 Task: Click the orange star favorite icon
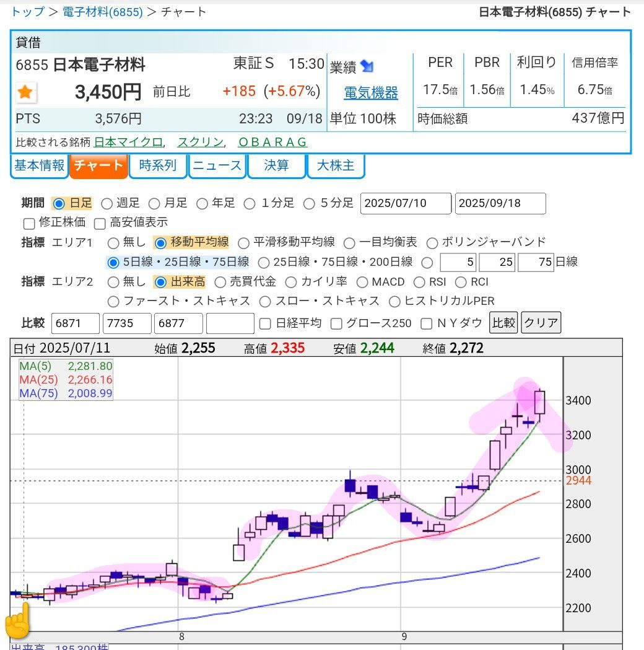[25, 93]
